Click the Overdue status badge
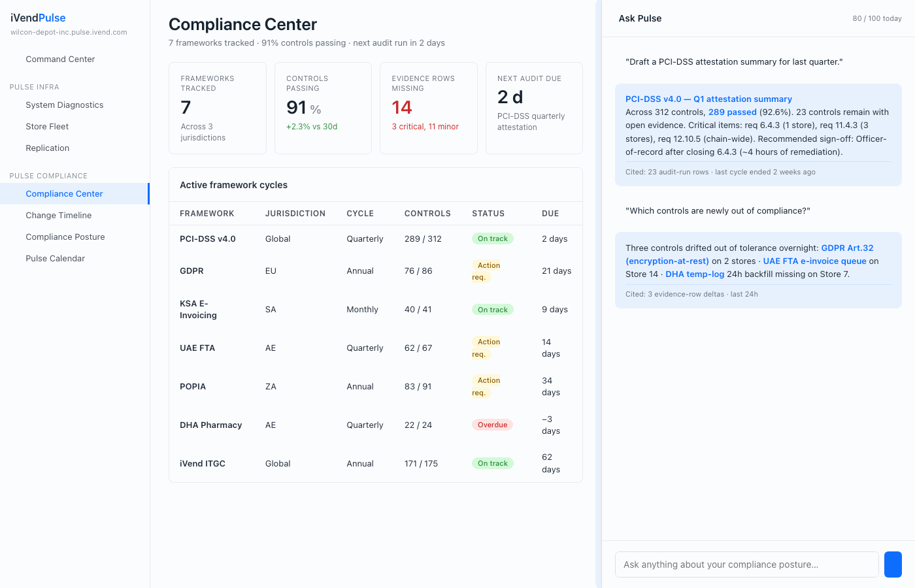This screenshot has height=588, width=915. pos(492,425)
